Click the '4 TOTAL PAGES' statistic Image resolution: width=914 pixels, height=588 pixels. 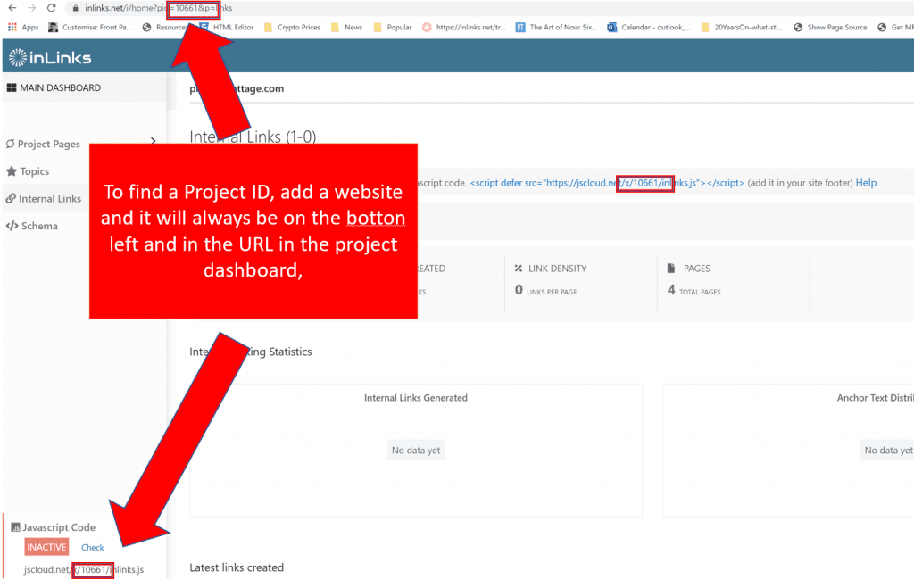tap(694, 290)
